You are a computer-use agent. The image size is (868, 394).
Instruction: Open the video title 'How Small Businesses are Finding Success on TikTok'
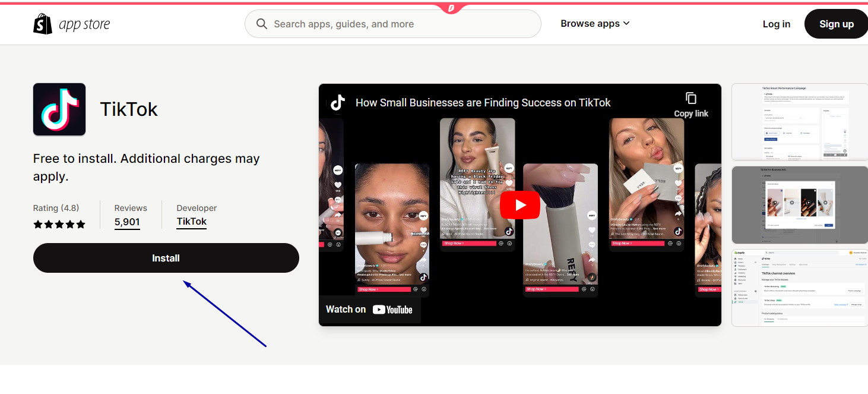tap(483, 103)
